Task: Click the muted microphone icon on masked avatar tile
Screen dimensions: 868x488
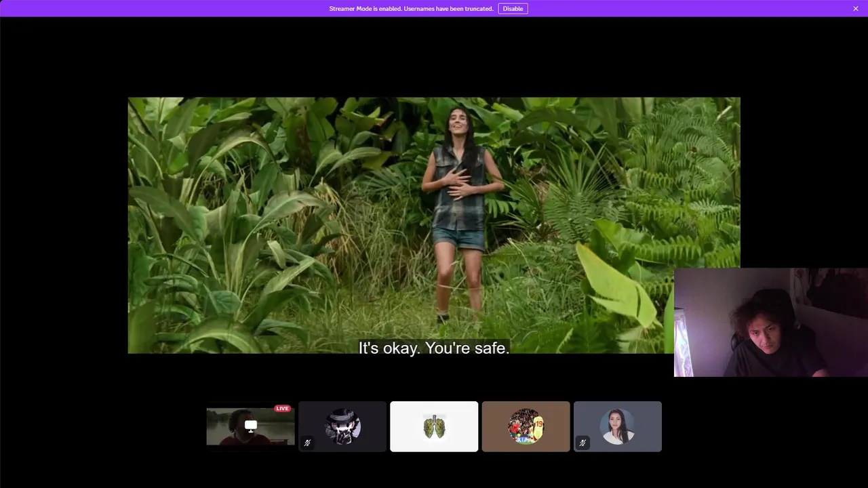Action: 307,443
